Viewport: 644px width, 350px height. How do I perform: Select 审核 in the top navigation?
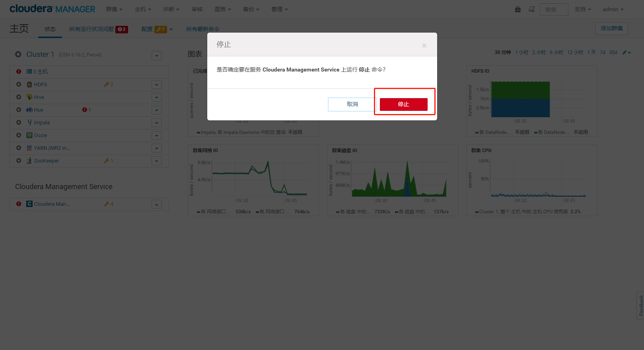(x=197, y=9)
